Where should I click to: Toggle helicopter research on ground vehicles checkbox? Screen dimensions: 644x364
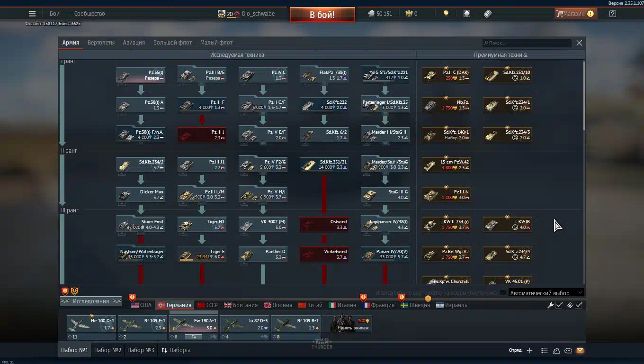pos(503,293)
